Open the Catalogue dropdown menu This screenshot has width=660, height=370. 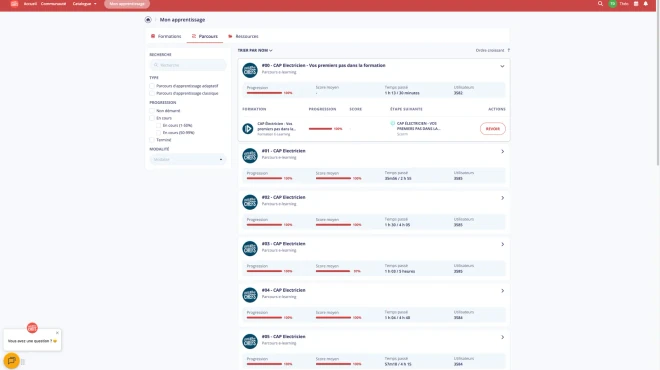tap(84, 4)
